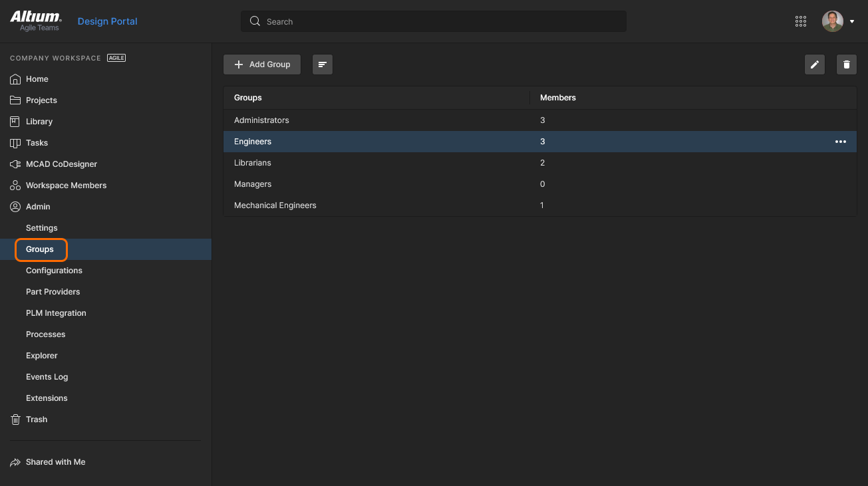Open MCAD CoDesigner from sidebar
The width and height of the screenshot is (868, 486).
click(61, 164)
